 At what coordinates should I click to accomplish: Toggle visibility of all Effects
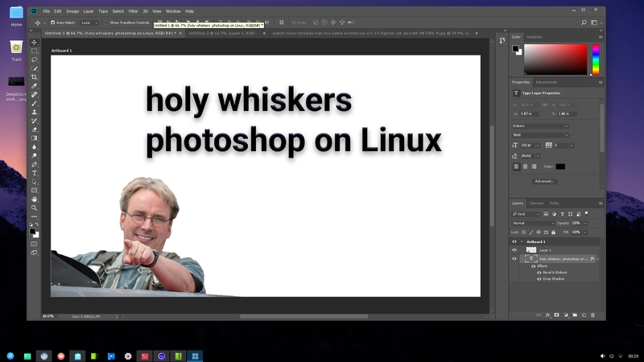pyautogui.click(x=534, y=266)
